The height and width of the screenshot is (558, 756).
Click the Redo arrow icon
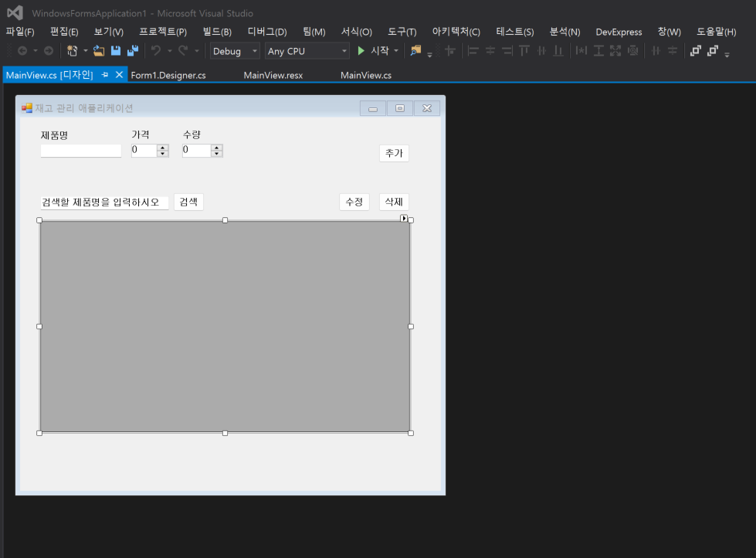[x=183, y=51]
